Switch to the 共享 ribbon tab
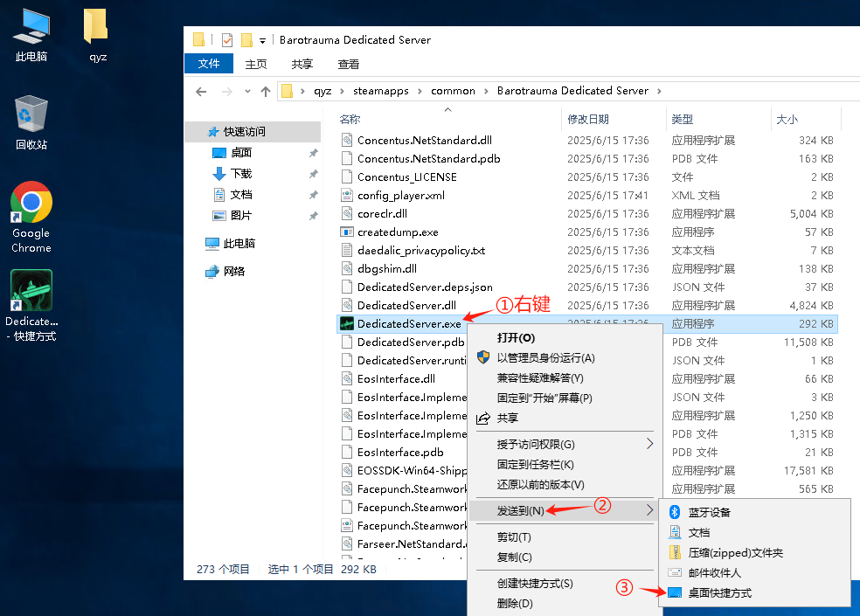The image size is (860, 616). (x=302, y=64)
